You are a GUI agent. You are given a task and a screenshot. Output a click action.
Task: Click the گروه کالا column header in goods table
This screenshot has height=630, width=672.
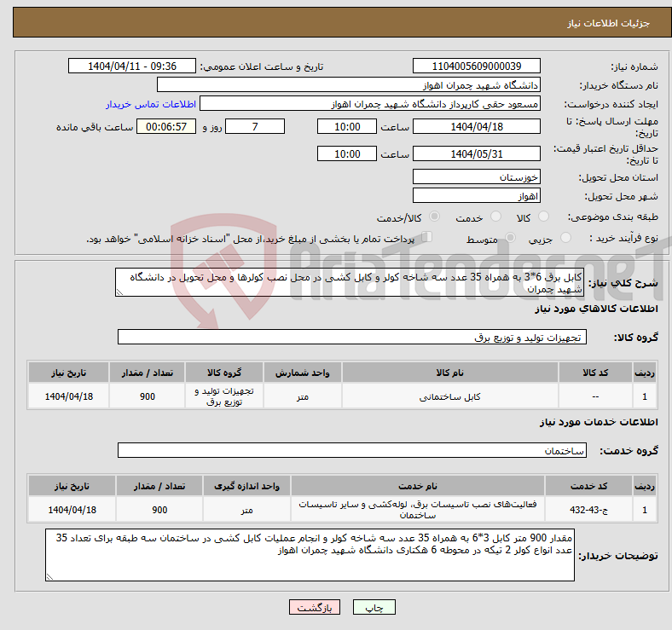tap(224, 373)
